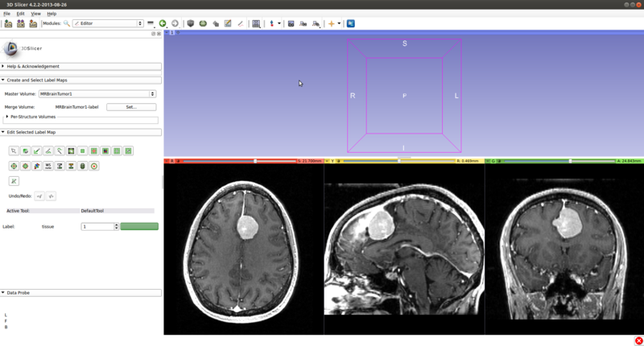Open the View menu
Viewport: 644px width, 346px height.
point(36,14)
